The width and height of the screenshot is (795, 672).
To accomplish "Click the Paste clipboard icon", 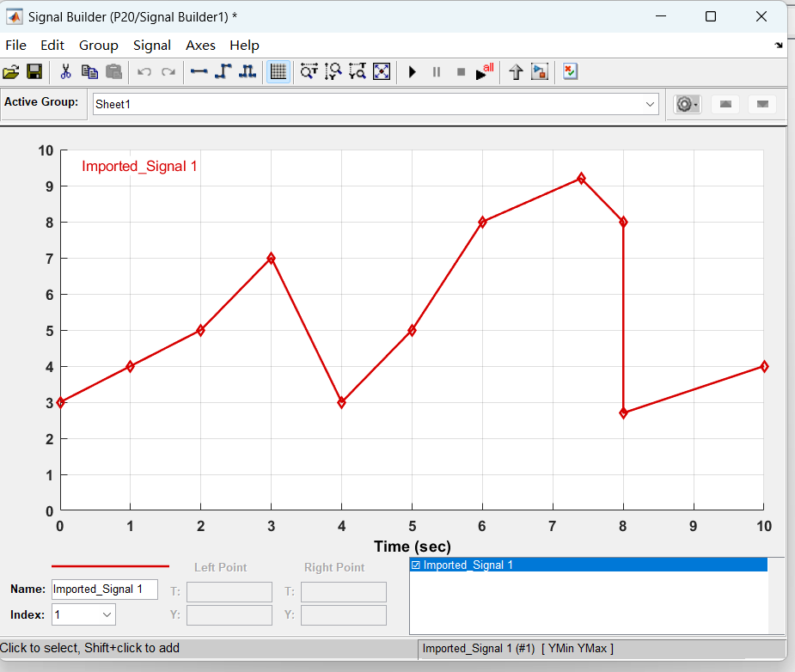I will [x=114, y=72].
